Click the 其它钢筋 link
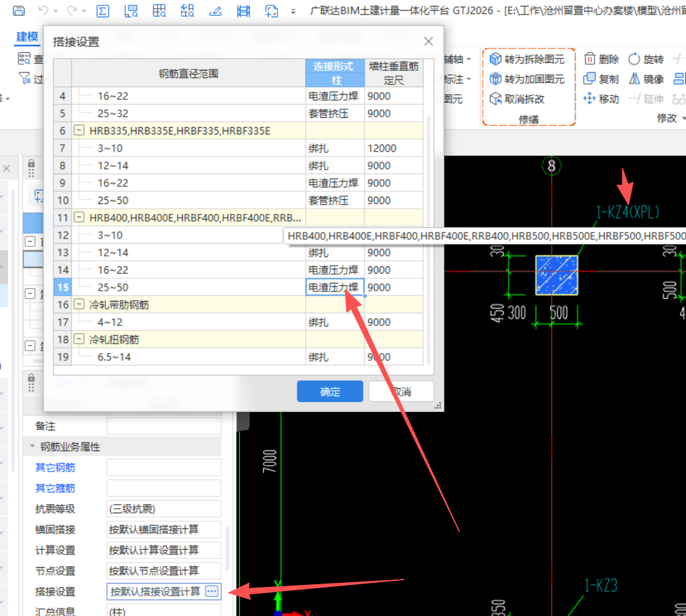686x616 pixels. pyautogui.click(x=55, y=467)
